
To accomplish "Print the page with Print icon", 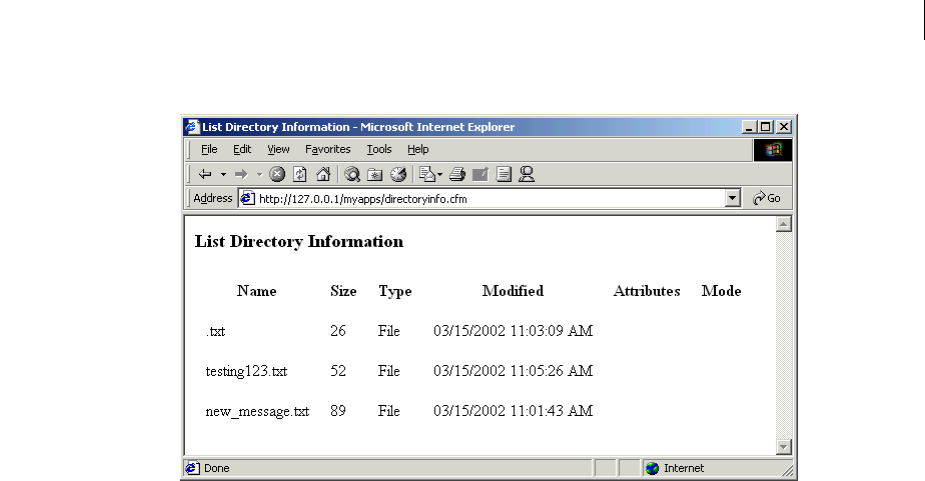I will tap(457, 174).
